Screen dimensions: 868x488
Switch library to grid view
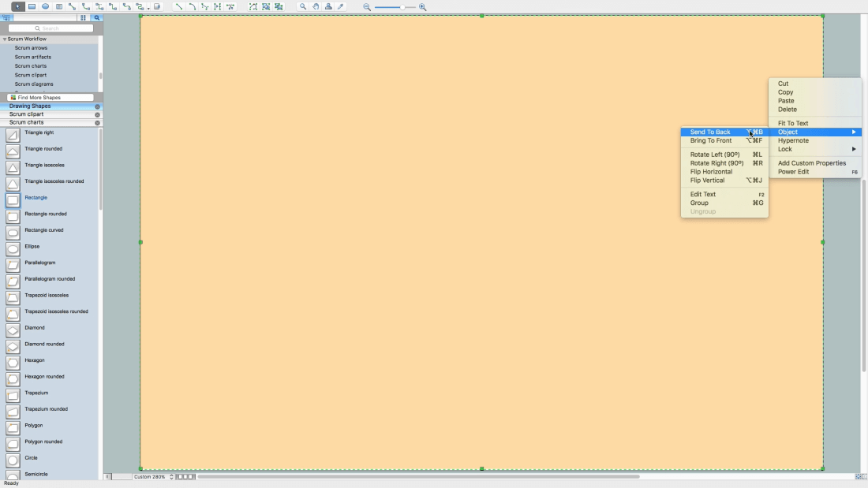[x=83, y=17]
